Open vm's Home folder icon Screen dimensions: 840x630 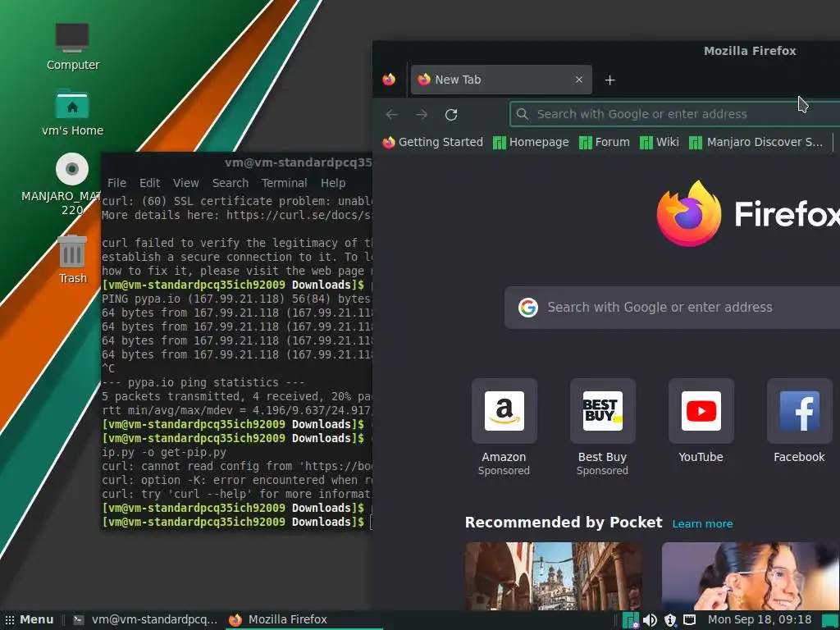pos(72,113)
